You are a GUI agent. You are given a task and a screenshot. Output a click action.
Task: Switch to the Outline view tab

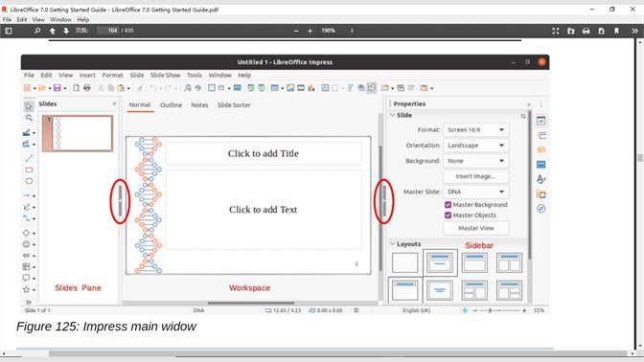point(171,105)
